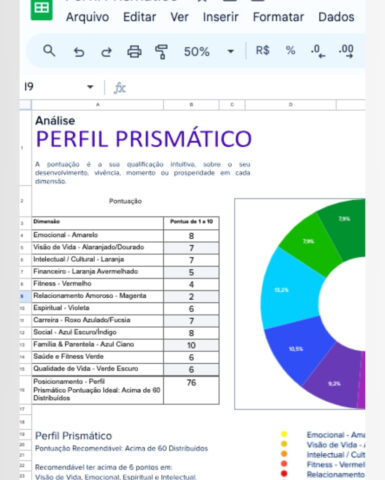Image resolution: width=385 pixels, height=480 pixels.
Task: Select 'Qualidade de Vida - Verde Escuro' cell
Action: click(x=98, y=369)
